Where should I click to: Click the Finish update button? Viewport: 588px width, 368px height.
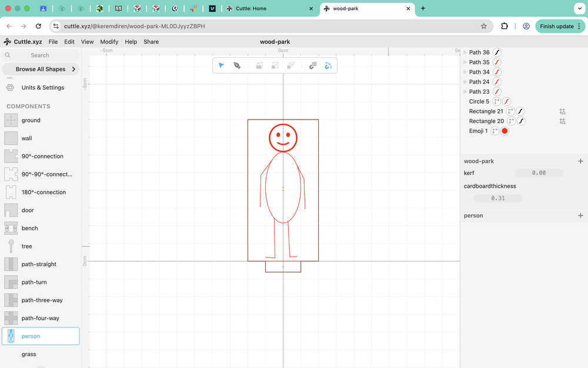tap(556, 26)
